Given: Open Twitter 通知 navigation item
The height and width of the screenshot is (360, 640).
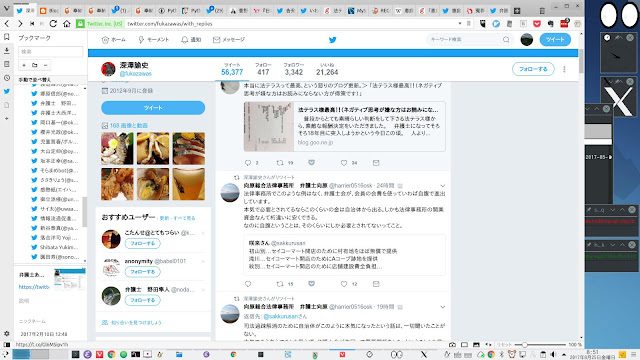Looking at the screenshot, I should [x=191, y=40].
